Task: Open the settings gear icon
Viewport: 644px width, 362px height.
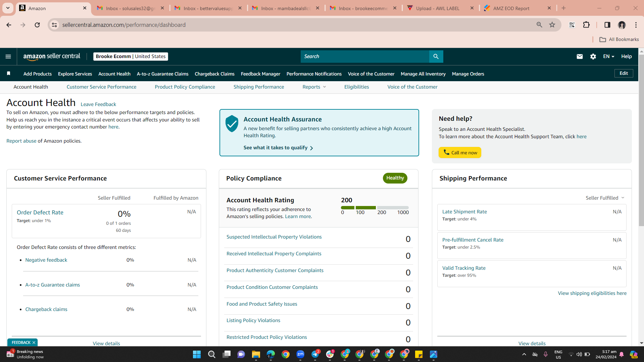Action: tap(593, 56)
